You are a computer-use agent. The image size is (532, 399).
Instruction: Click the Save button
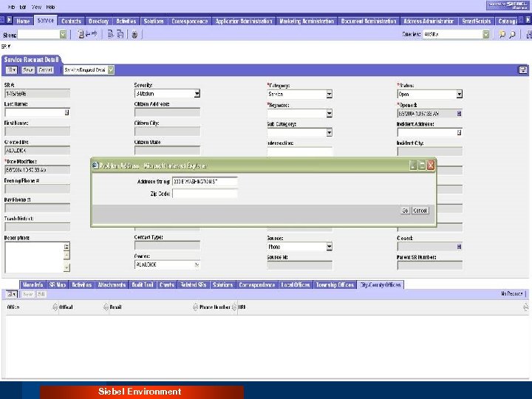(x=28, y=70)
